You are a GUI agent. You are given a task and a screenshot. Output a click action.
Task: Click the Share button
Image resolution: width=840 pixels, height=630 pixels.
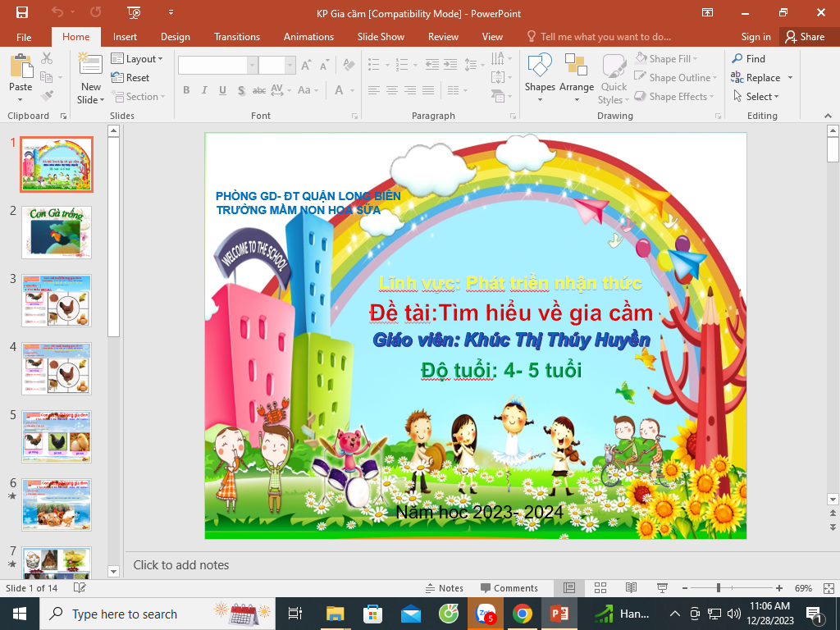(x=804, y=37)
